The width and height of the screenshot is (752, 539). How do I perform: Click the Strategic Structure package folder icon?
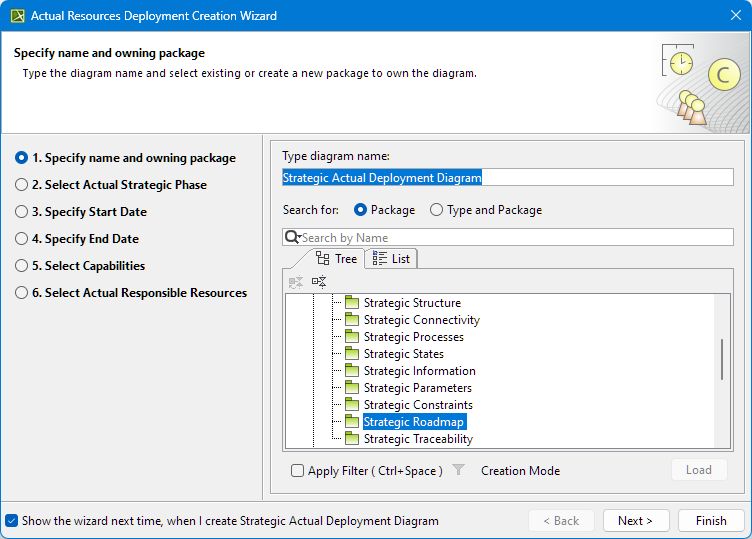tap(351, 303)
